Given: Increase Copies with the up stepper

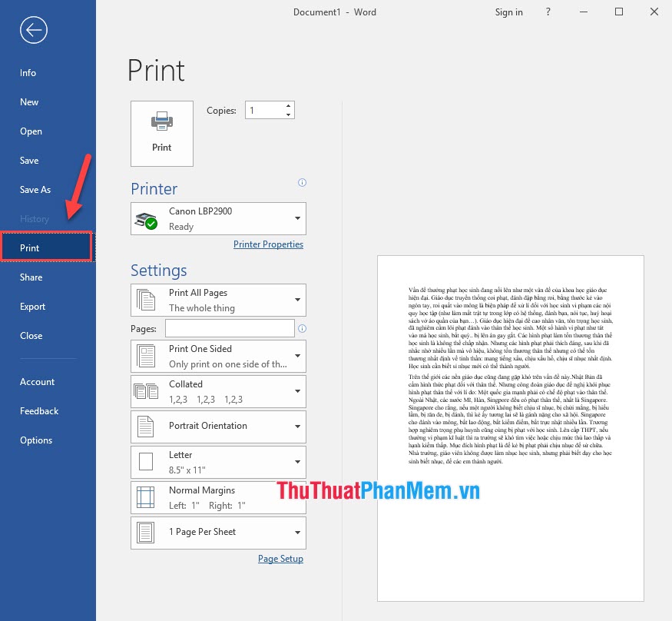Looking at the screenshot, I should pos(288,105).
